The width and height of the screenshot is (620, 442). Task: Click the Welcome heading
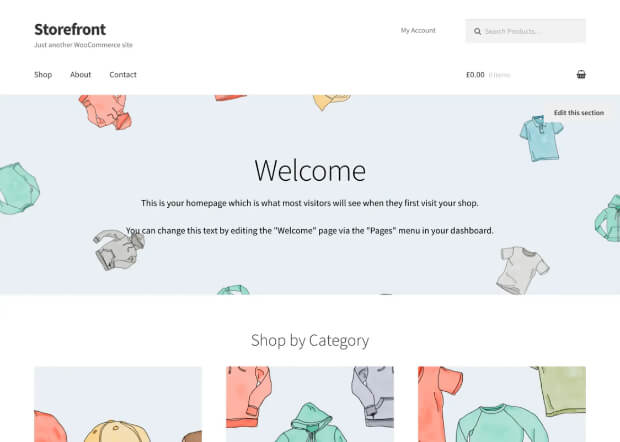(x=310, y=171)
